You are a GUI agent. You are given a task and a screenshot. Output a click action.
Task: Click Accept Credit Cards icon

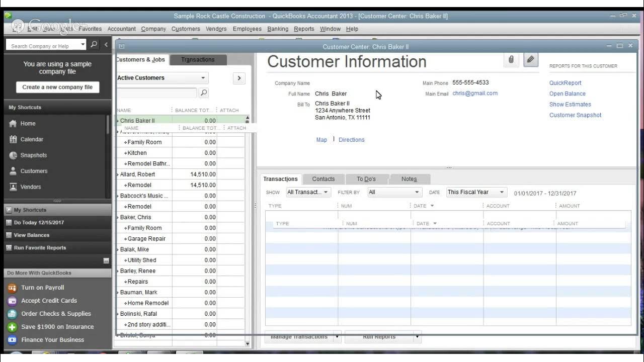point(13,301)
